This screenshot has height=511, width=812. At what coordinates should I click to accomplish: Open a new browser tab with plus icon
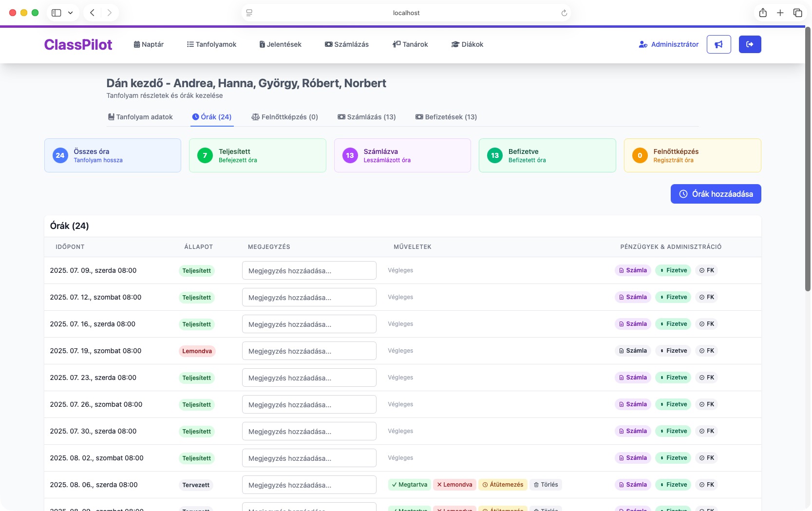(780, 13)
